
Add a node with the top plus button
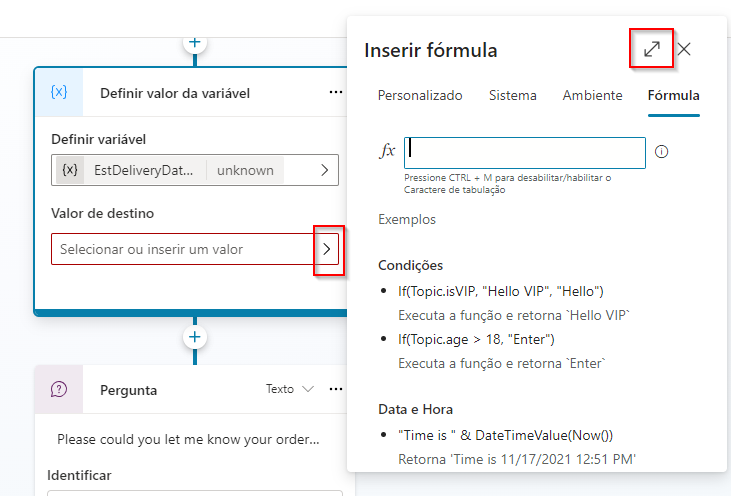(x=194, y=43)
